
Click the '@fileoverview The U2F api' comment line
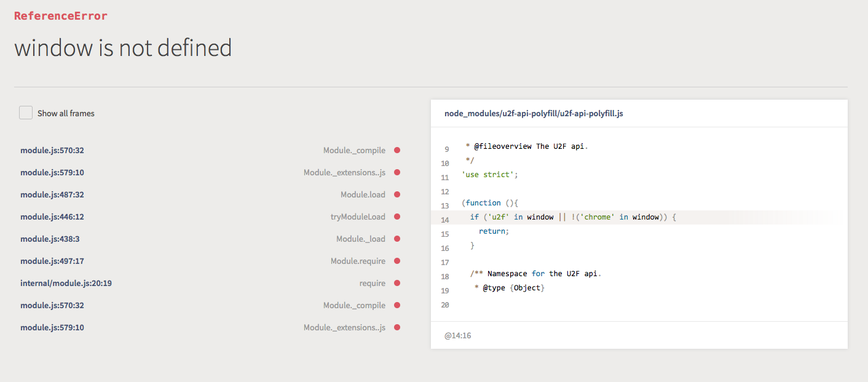coord(527,146)
